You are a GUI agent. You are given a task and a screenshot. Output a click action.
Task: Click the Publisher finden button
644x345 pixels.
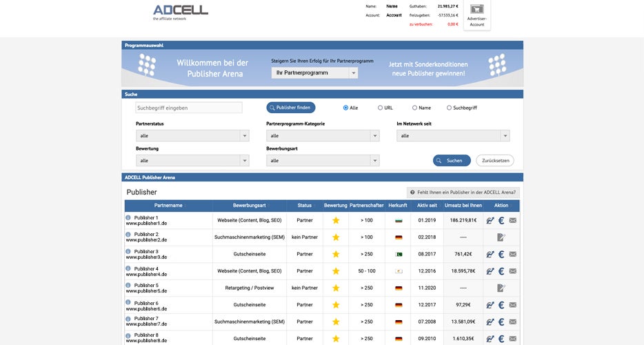(x=291, y=108)
